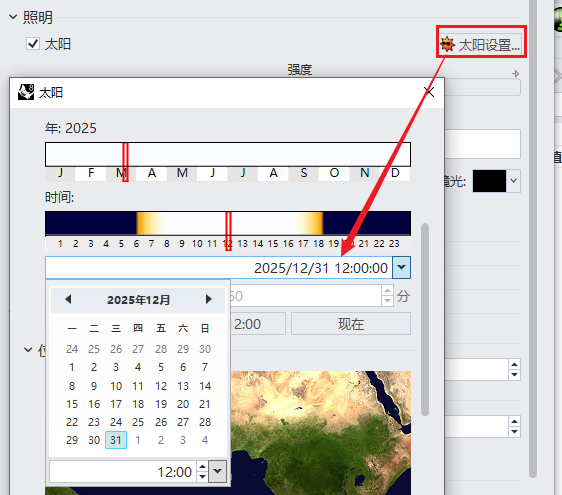This screenshot has width=562, height=495.
Task: Select the highlighted day 31
Action: [116, 440]
